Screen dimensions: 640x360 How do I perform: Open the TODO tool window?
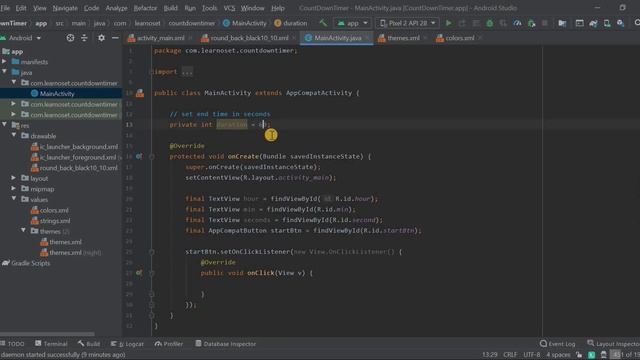tap(12, 344)
